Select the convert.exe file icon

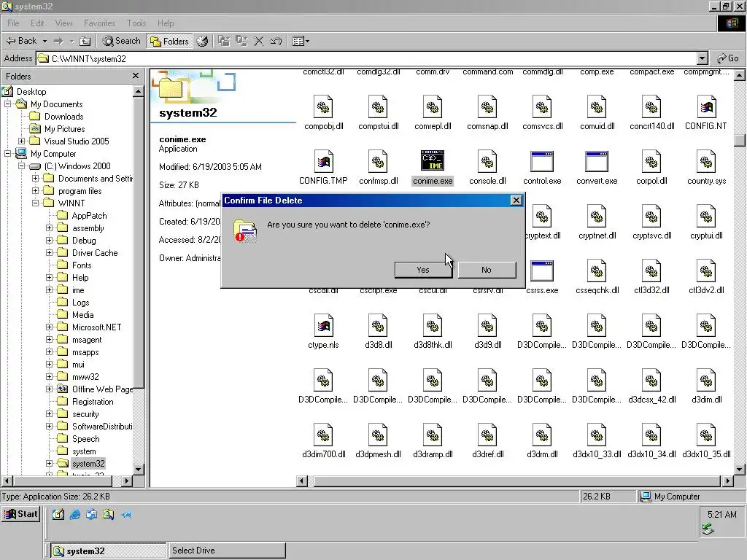tap(597, 161)
